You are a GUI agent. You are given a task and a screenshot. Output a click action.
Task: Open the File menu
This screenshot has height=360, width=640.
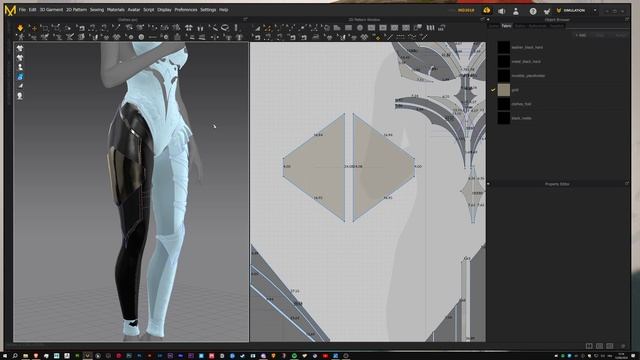point(22,10)
